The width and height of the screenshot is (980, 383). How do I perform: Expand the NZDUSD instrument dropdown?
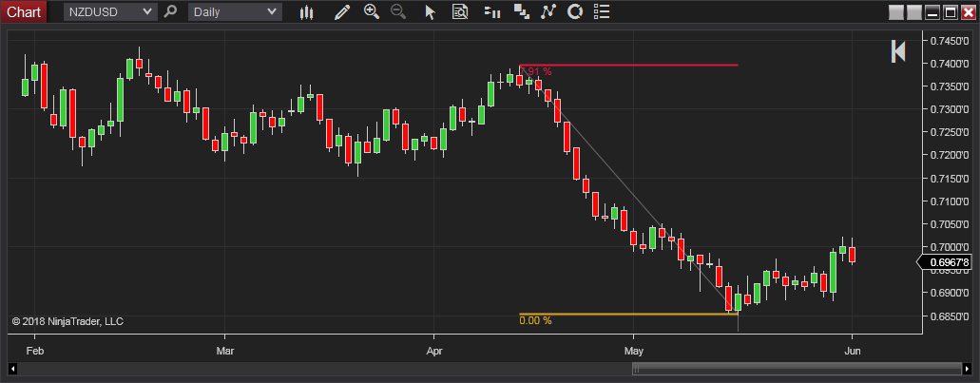(x=146, y=12)
